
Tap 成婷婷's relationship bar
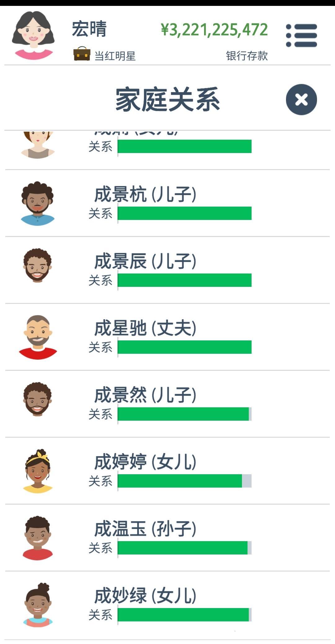[185, 481]
